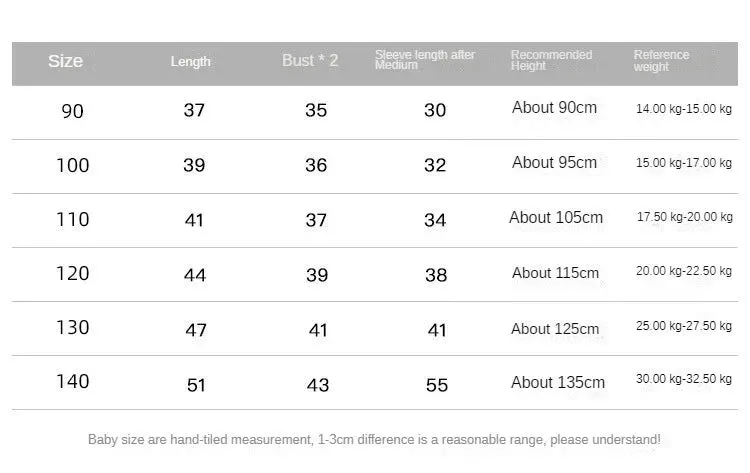Select the 30.00 kg-32.50 kg weight cell
750x473 pixels.
(684, 379)
